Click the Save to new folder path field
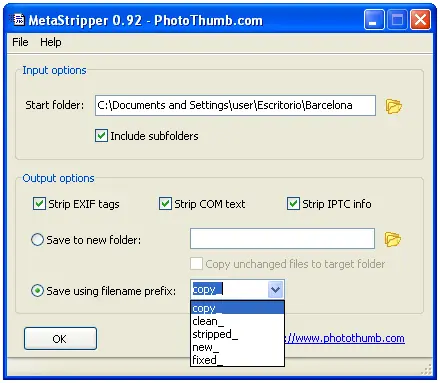This screenshot has width=440, height=383. coord(282,238)
